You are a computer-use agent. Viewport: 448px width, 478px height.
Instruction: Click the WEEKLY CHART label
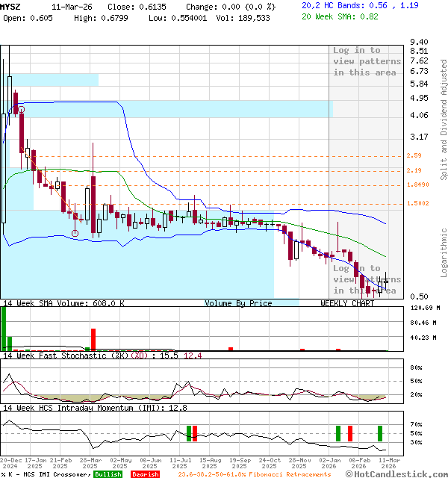pyautogui.click(x=347, y=304)
